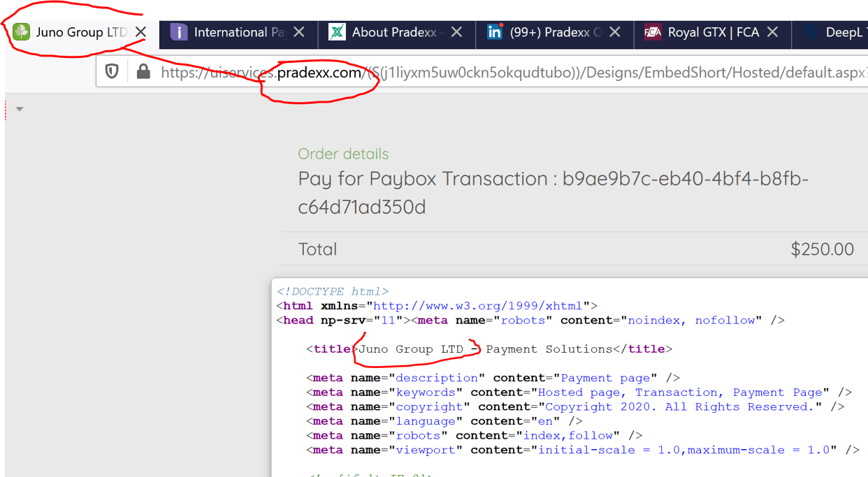
Task: Click the $250.00 amount
Action: tap(822, 249)
